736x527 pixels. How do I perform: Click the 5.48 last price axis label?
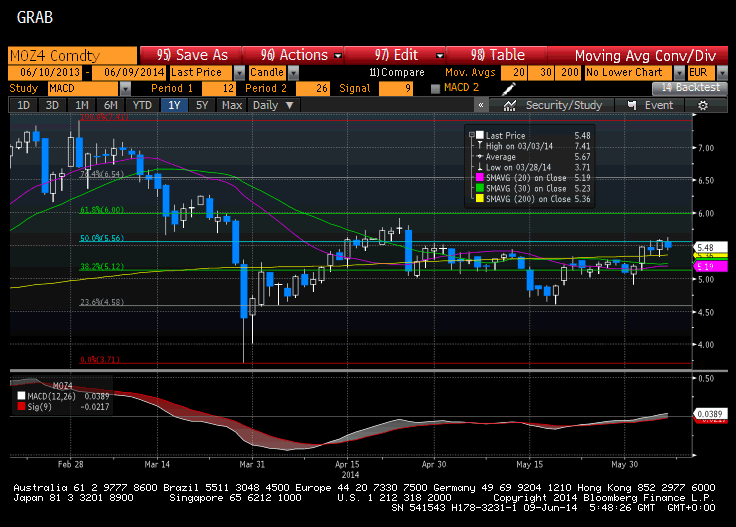click(x=711, y=247)
